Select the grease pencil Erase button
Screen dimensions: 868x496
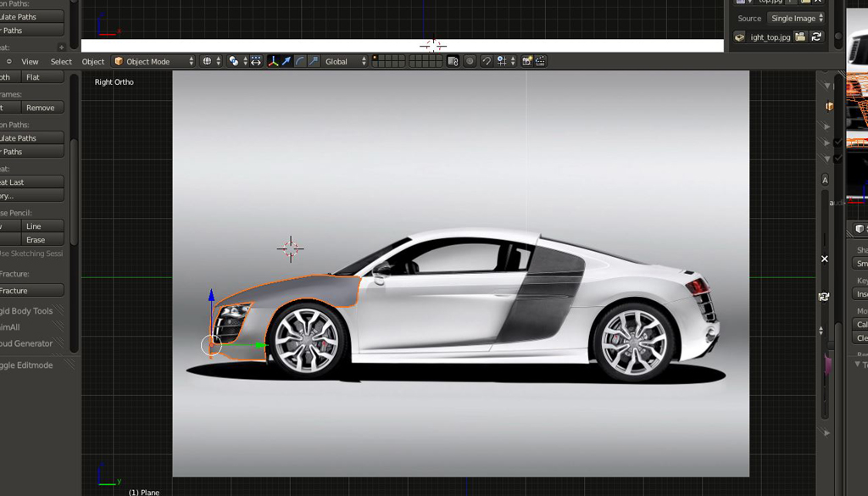coord(42,240)
